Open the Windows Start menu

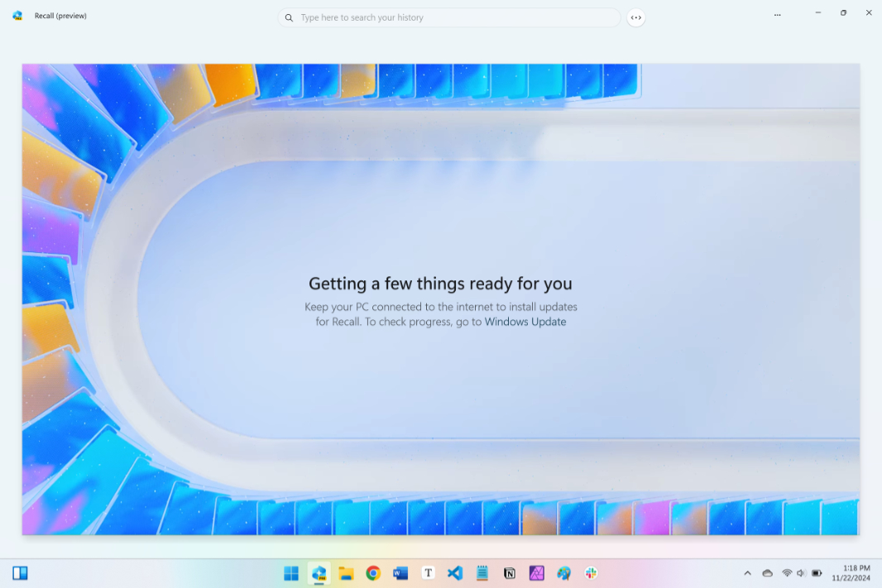point(291,573)
